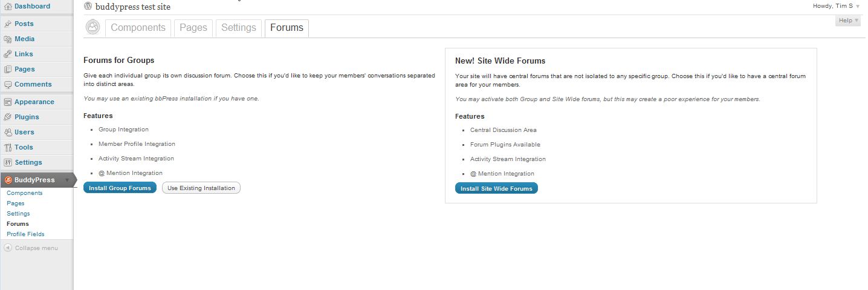This screenshot has width=868, height=290.
Task: Click the Plugins plug icon
Action: click(x=7, y=117)
